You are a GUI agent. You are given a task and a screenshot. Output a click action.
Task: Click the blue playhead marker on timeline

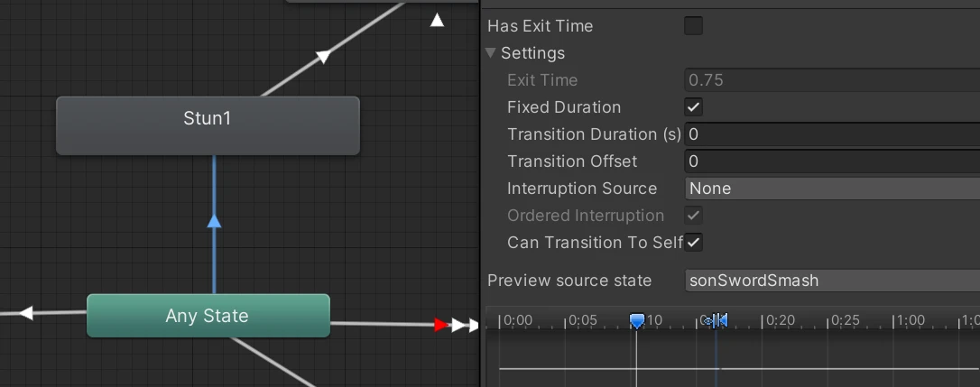[637, 320]
